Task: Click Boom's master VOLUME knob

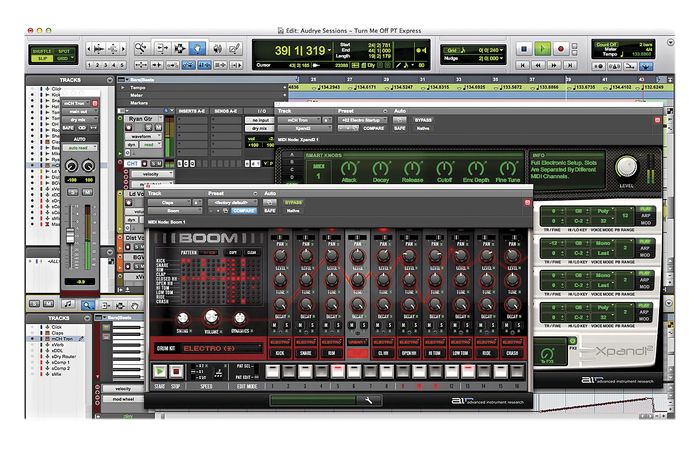Action: (x=211, y=318)
